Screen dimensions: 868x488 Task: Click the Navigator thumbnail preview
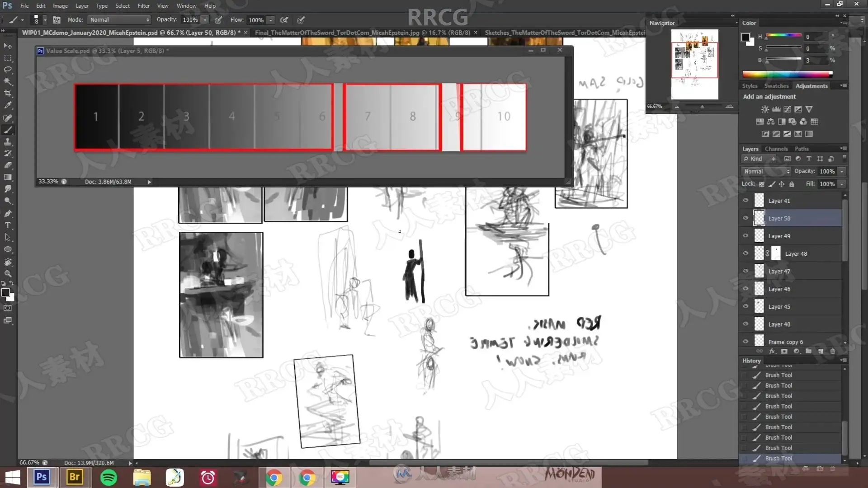(x=694, y=64)
